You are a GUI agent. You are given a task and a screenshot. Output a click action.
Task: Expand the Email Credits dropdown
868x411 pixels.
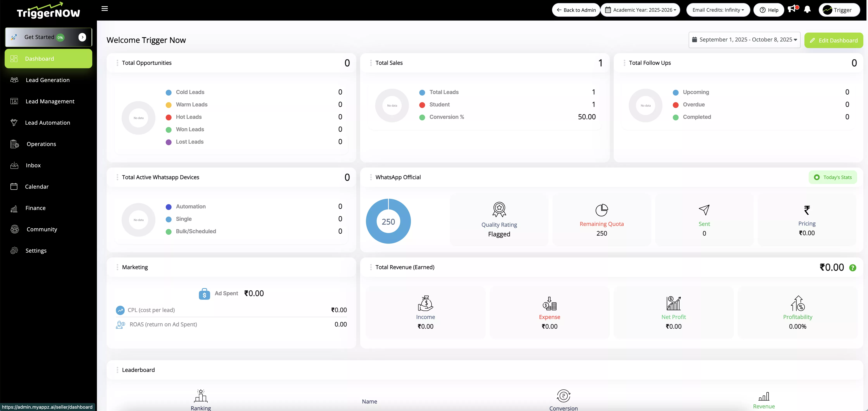click(718, 10)
